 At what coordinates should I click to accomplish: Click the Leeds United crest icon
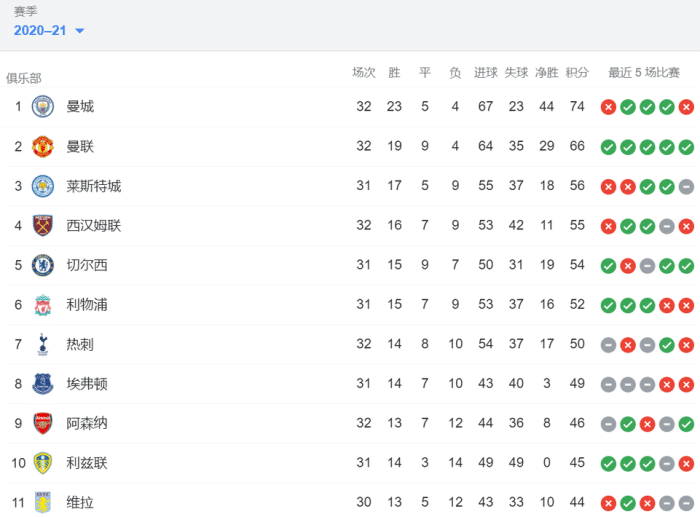pyautogui.click(x=42, y=463)
